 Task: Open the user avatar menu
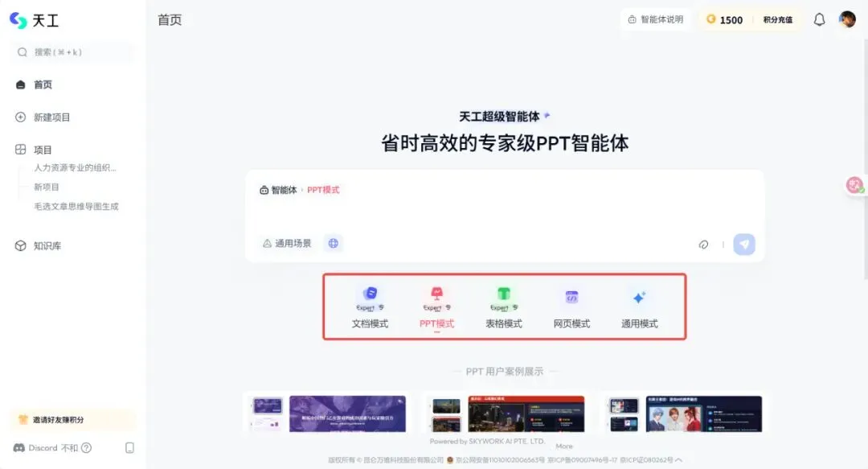click(x=847, y=19)
